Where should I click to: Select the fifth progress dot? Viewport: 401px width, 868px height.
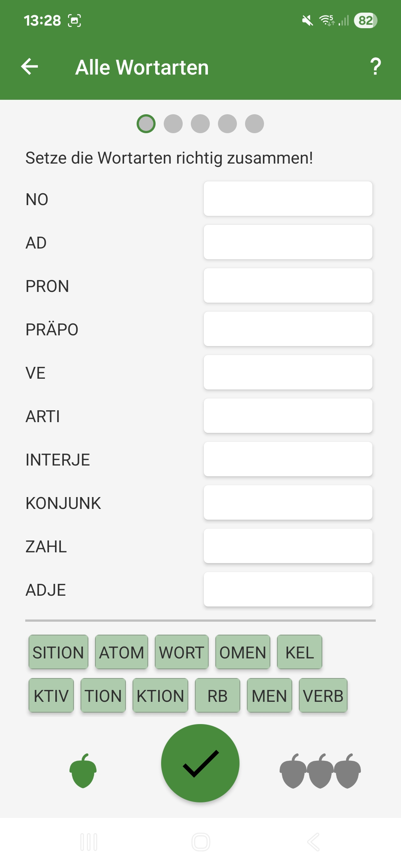pyautogui.click(x=254, y=124)
